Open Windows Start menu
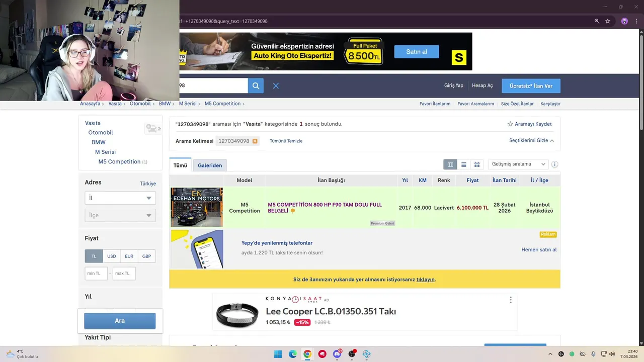This screenshot has height=362, width=644. tap(278, 354)
